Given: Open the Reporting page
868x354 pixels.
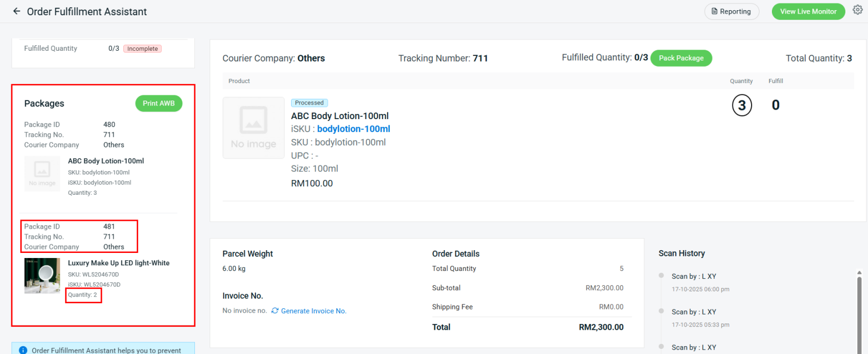Looking at the screenshot, I should click(x=732, y=11).
